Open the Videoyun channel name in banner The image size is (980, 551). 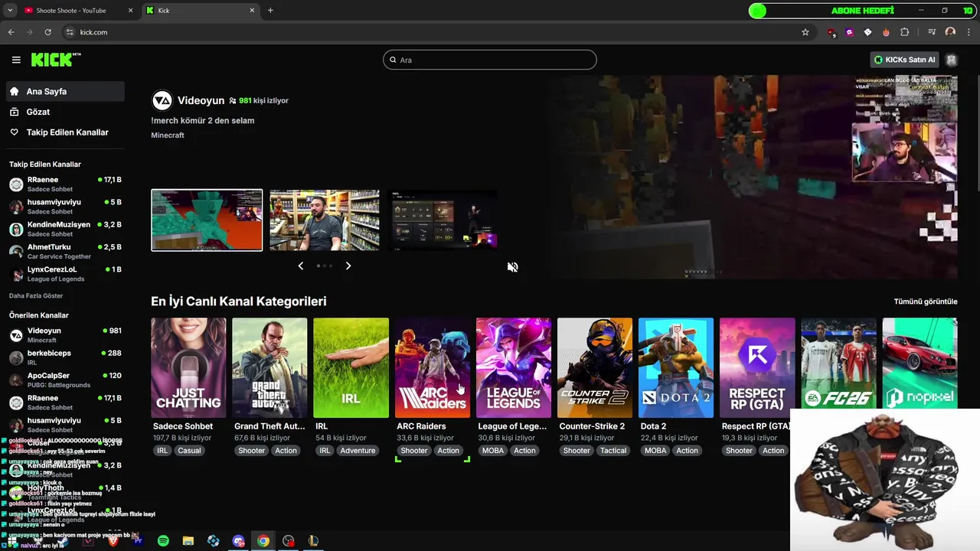tap(201, 100)
